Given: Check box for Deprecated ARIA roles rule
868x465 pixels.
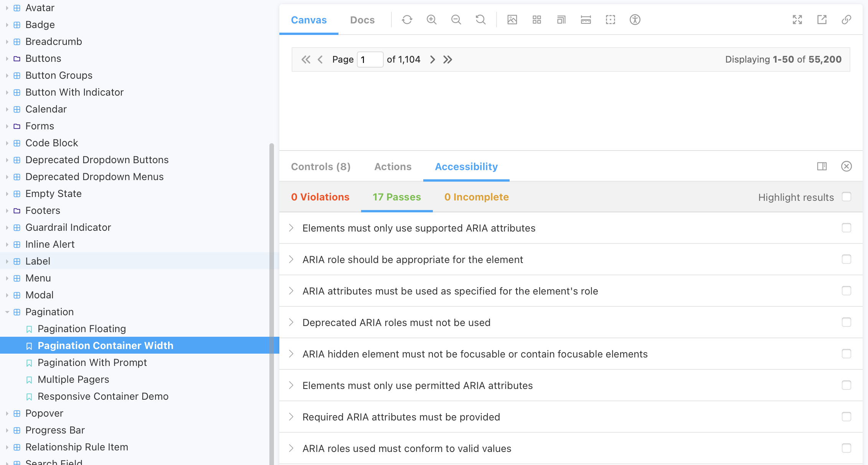Looking at the screenshot, I should coord(847,322).
